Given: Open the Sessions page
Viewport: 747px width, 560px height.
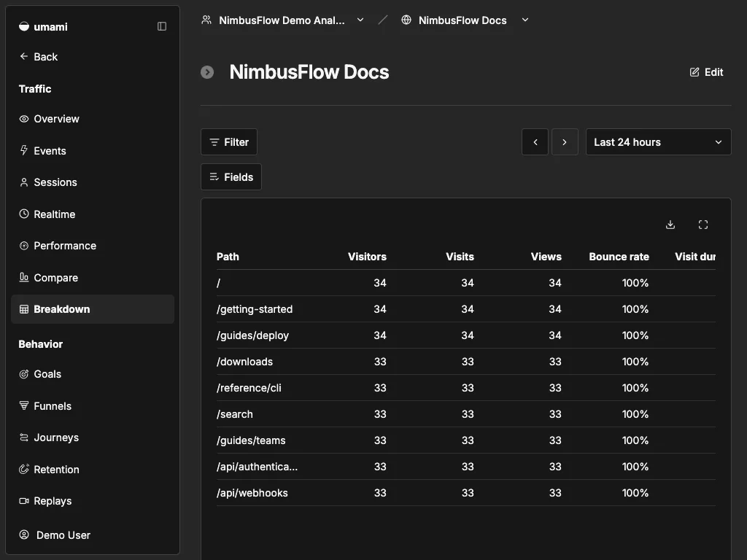Looking at the screenshot, I should click(x=93, y=182).
